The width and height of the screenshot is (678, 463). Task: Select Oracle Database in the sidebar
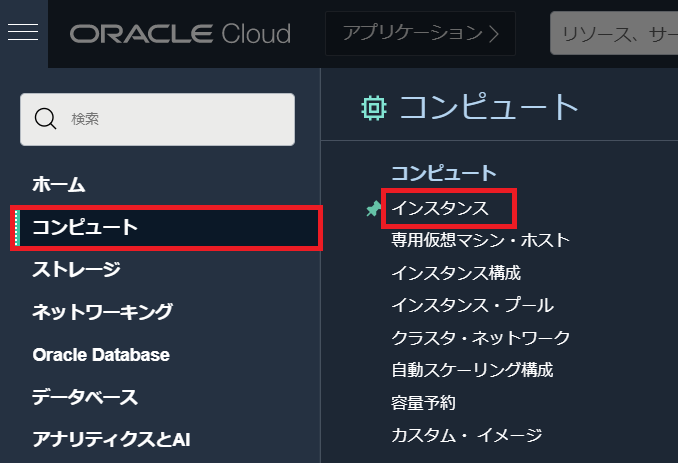tap(100, 354)
